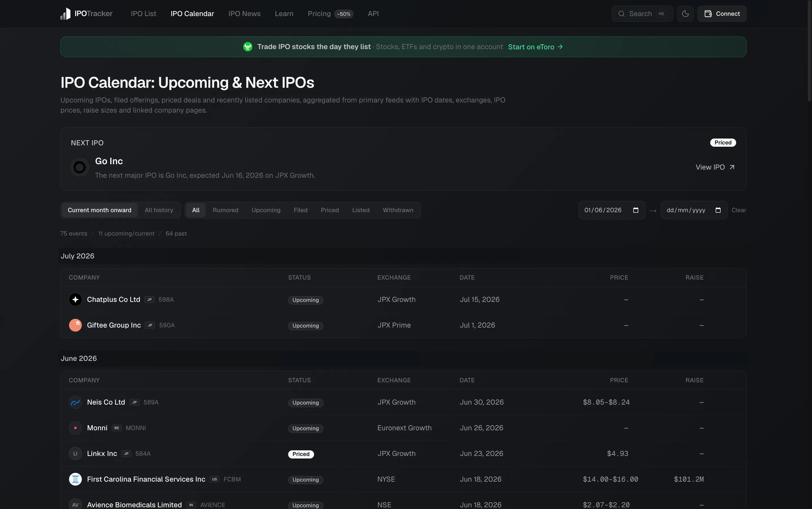Click the Giftee Group Inc logo
Viewport: 812px width, 509px height.
[x=75, y=325]
